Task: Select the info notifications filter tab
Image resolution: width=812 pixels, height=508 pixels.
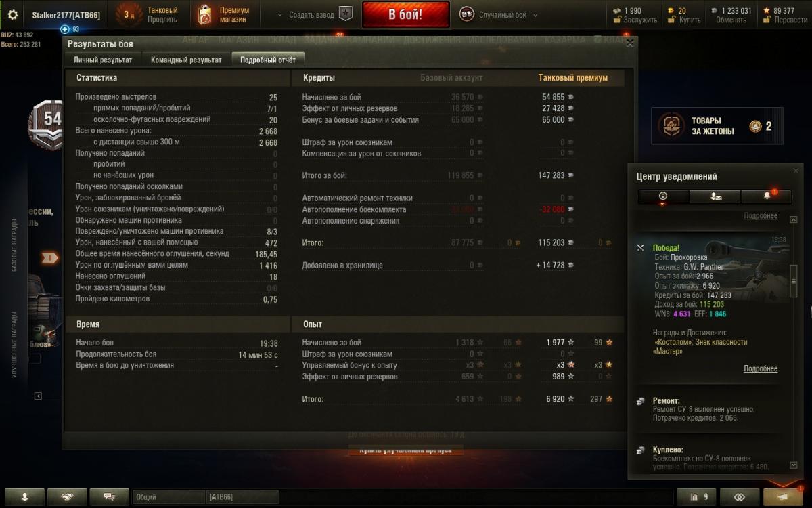Action: point(663,196)
